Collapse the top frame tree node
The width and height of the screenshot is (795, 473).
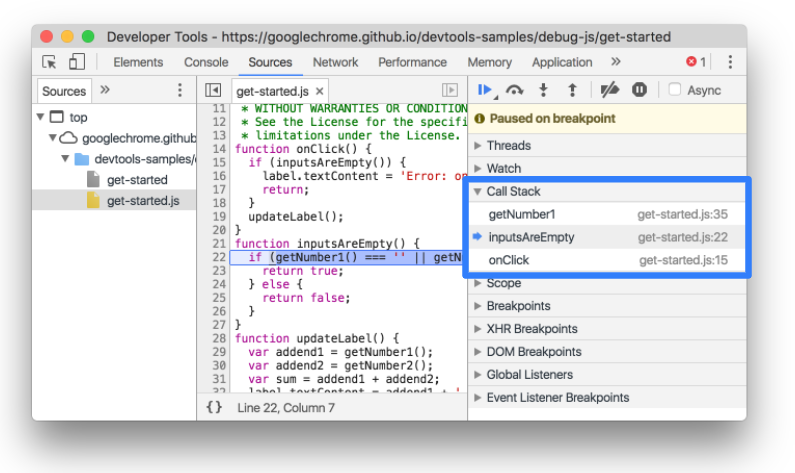[x=41, y=117]
